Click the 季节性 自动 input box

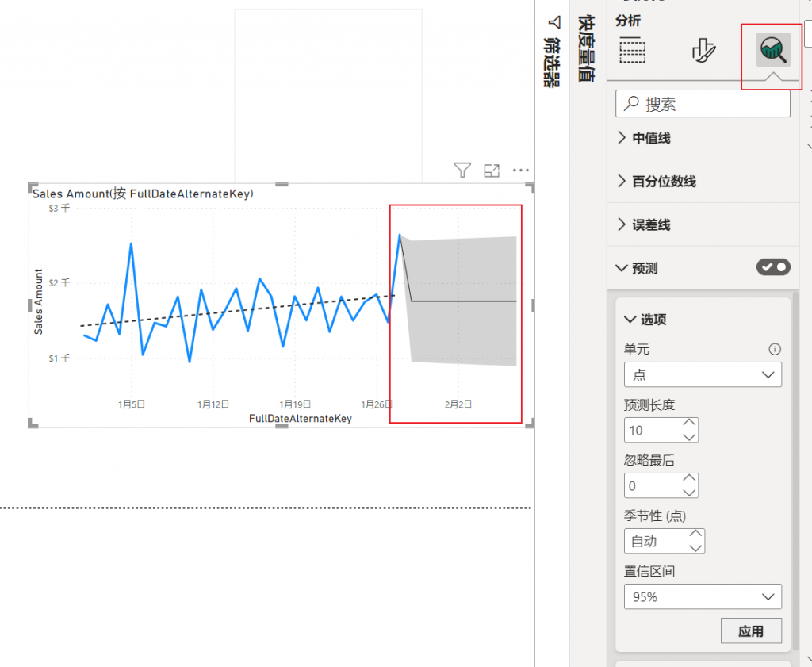pyautogui.click(x=654, y=542)
